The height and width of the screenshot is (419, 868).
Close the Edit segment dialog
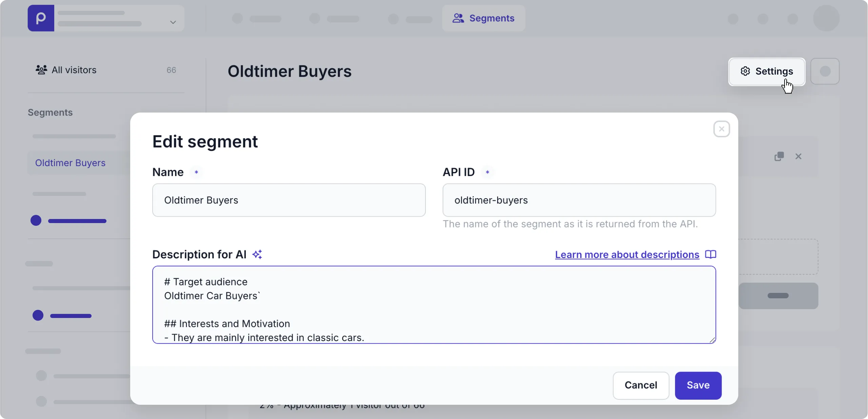[x=721, y=129]
